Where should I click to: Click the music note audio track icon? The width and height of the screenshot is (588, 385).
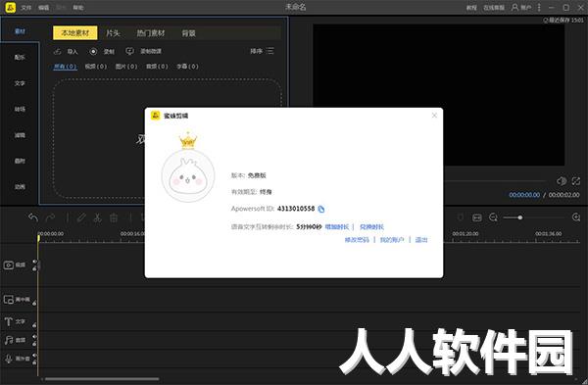coord(8,340)
